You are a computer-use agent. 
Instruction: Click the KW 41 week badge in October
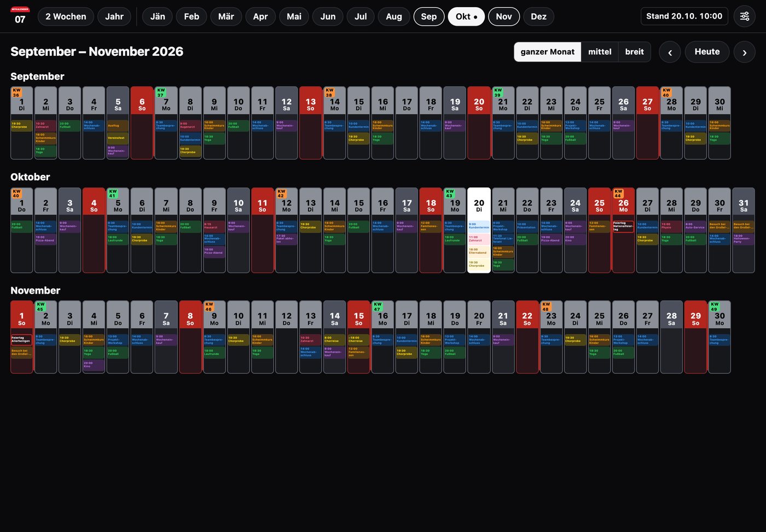click(x=113, y=194)
